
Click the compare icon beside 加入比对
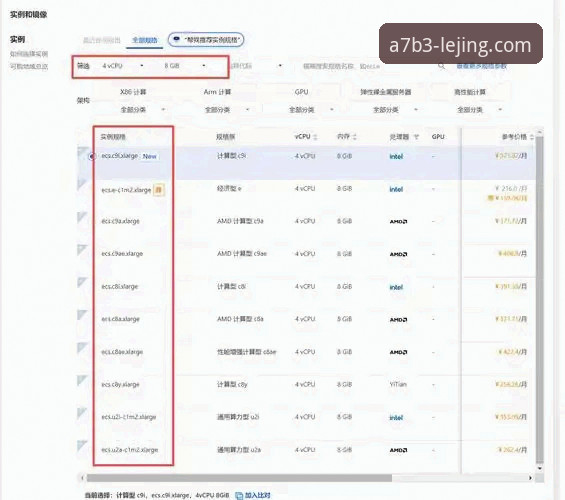coord(239,496)
